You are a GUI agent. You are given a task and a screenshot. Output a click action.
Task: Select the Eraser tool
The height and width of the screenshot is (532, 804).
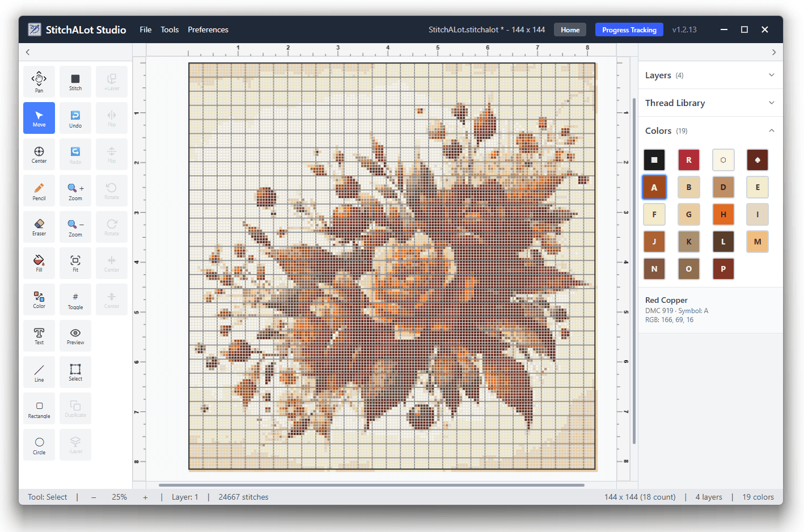(x=39, y=227)
